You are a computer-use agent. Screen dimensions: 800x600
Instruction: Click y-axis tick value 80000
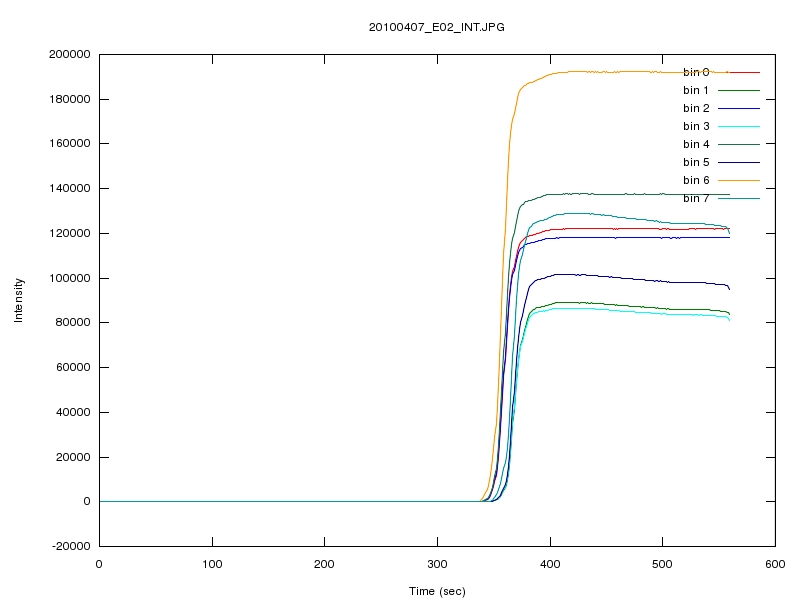(x=73, y=322)
